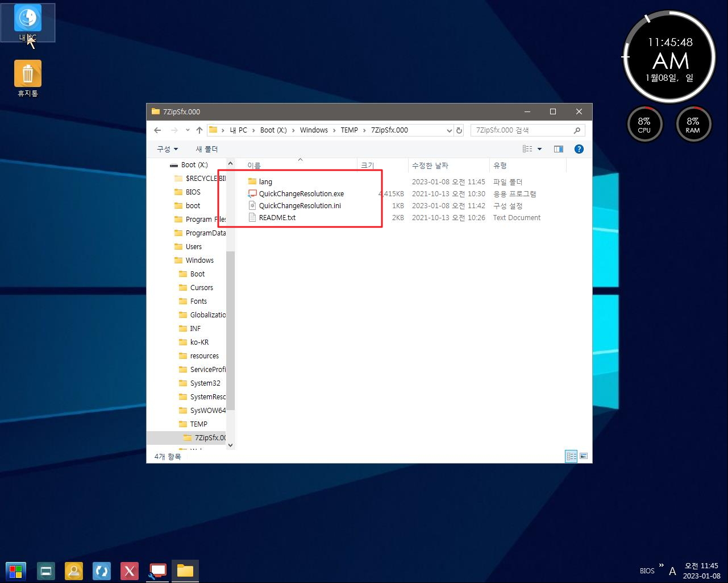
Task: Click the RAM usage gauge widget
Action: coord(693,125)
